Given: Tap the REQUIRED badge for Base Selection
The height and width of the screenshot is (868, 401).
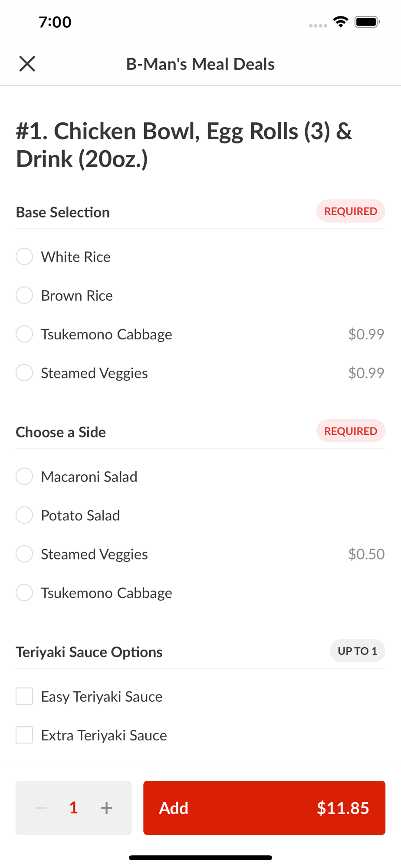Looking at the screenshot, I should pyautogui.click(x=351, y=211).
